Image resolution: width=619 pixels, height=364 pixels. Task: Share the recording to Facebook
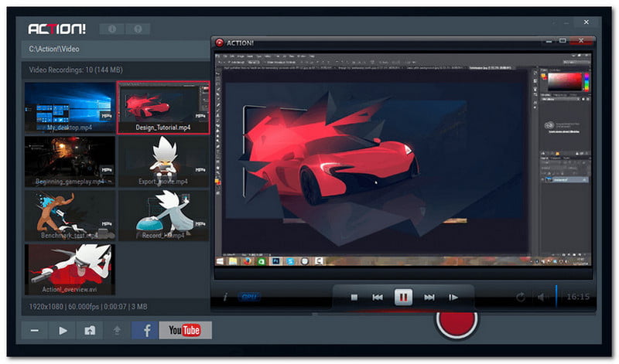pyautogui.click(x=145, y=331)
